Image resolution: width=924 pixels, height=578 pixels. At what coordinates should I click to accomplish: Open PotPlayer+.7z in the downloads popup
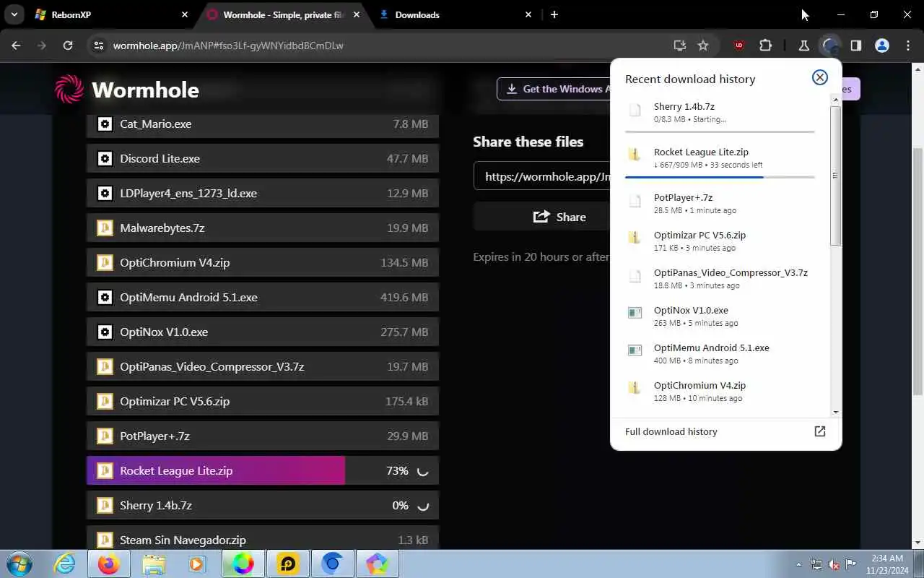point(720,204)
